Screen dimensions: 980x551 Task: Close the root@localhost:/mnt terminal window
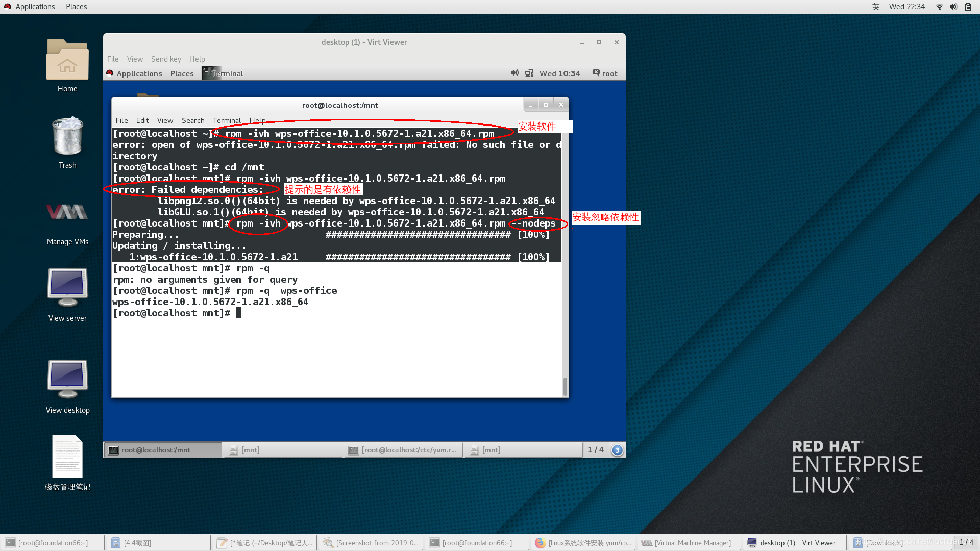[x=561, y=105]
